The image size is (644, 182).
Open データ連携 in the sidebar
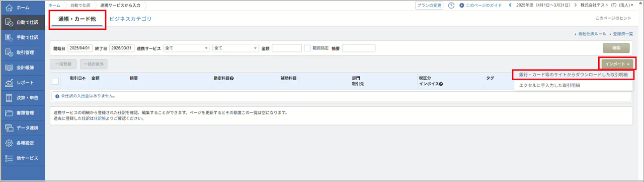tap(22, 128)
